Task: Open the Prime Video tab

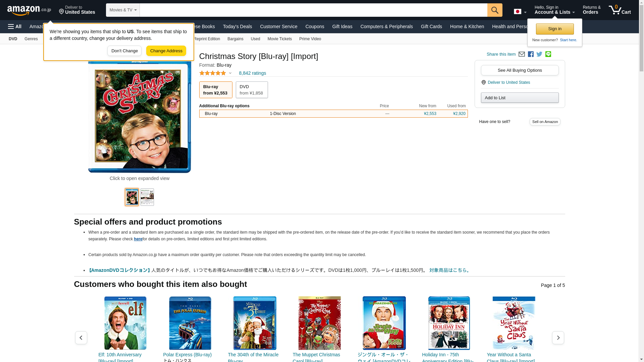Action: [x=310, y=39]
